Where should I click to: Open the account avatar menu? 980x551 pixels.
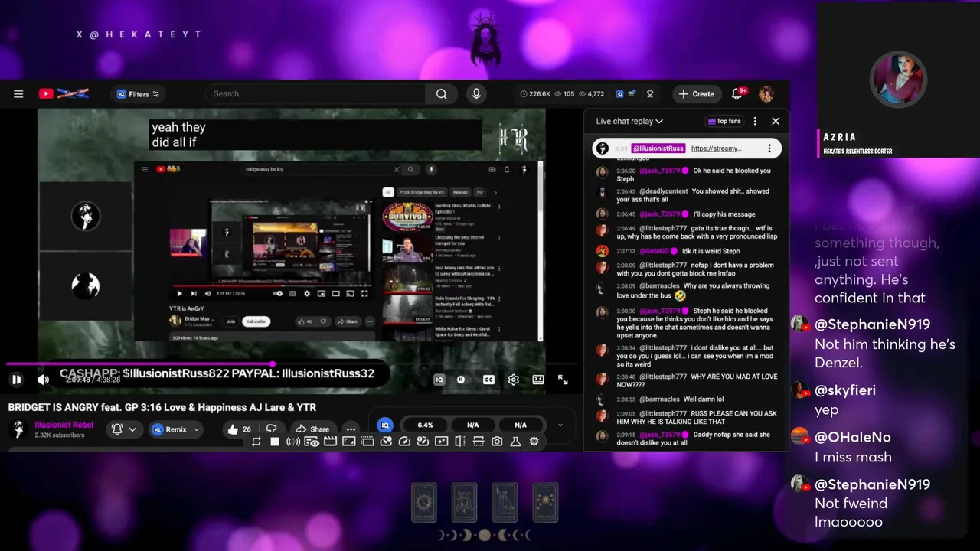[766, 94]
